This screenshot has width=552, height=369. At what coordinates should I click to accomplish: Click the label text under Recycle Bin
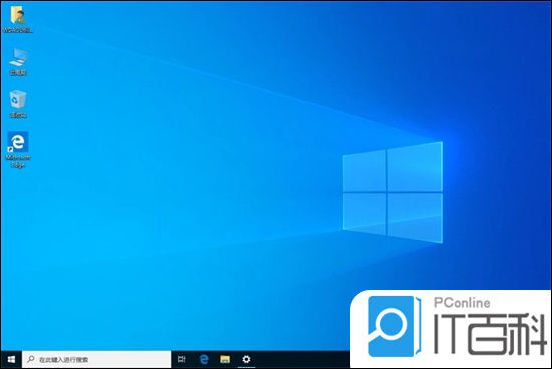(18, 115)
